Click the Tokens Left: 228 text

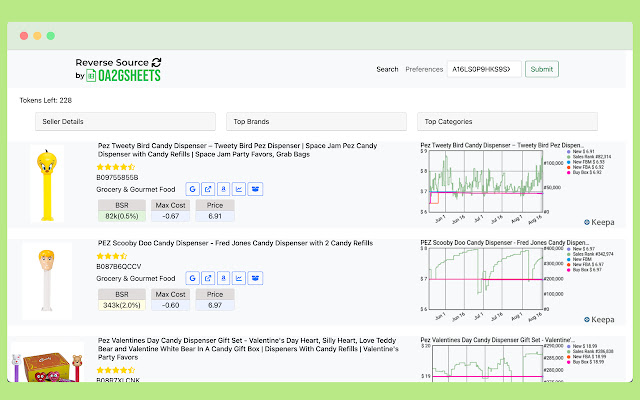[46, 100]
